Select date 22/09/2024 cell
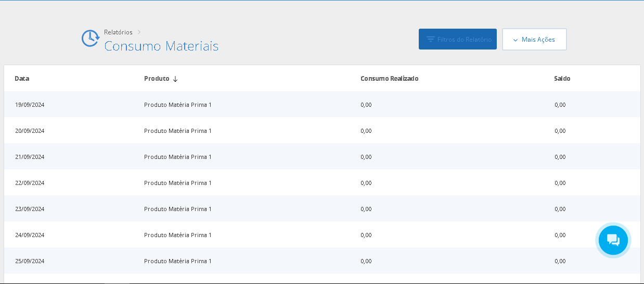644x284 pixels. tap(30, 183)
